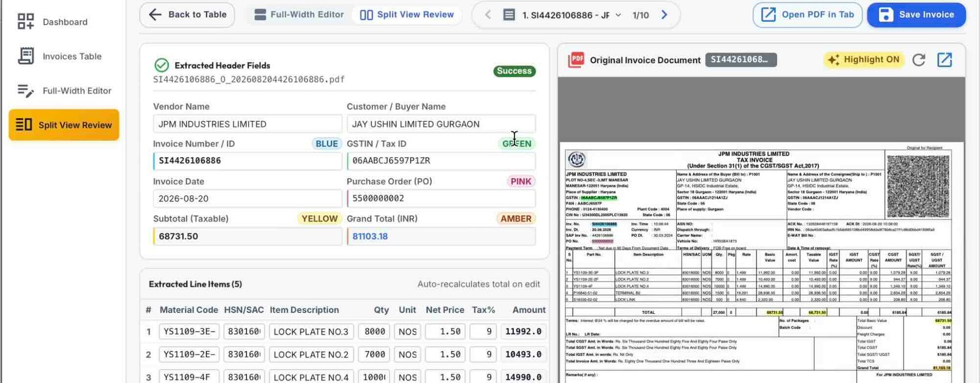The image size is (980, 383).
Task: Edit item description LOCK PLATE NO.4
Action: (311, 377)
